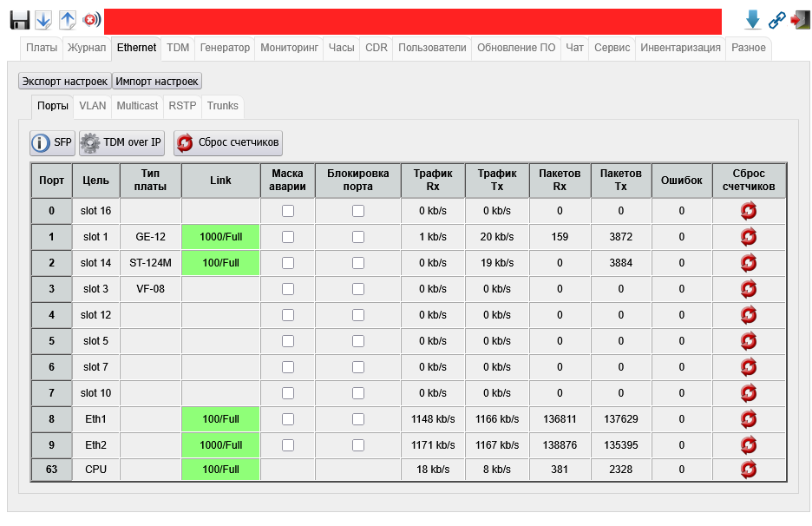This screenshot has height=526, width=812.
Task: Click the floppy disk save icon
Action: 20,19
